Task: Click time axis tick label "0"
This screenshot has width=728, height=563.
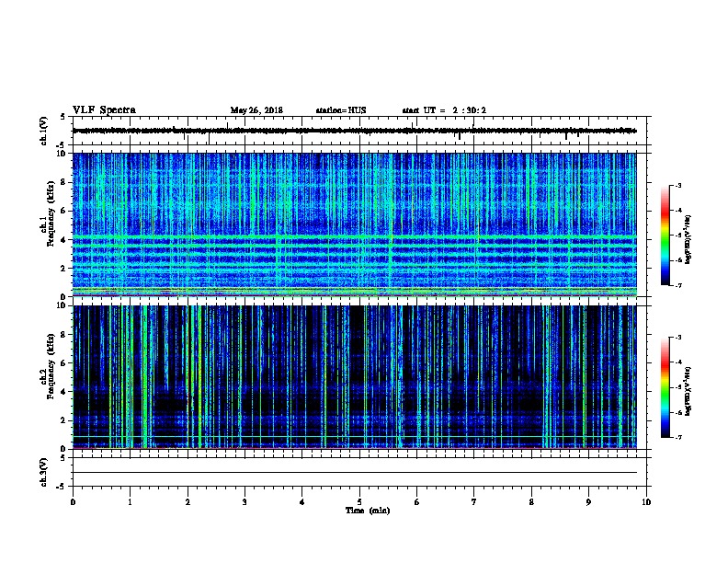Action: click(73, 502)
